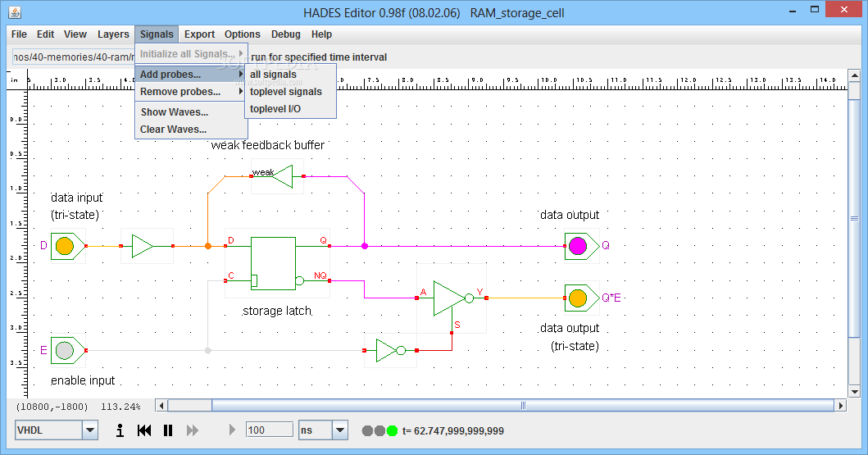Screen dimensions: 868x455
Task: Click the horizontal scrollbar left arrow
Action: point(161,406)
